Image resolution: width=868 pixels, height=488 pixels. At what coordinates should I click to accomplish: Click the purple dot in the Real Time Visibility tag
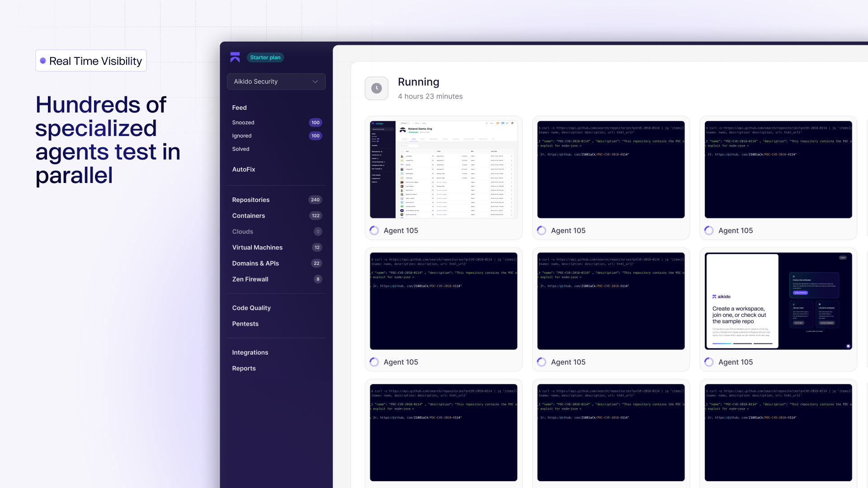pos(43,61)
